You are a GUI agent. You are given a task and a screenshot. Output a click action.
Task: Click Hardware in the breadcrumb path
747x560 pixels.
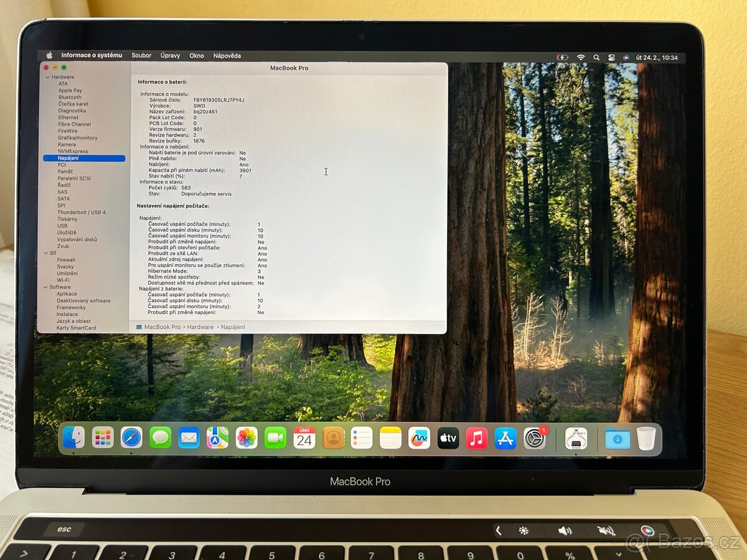[200, 327]
